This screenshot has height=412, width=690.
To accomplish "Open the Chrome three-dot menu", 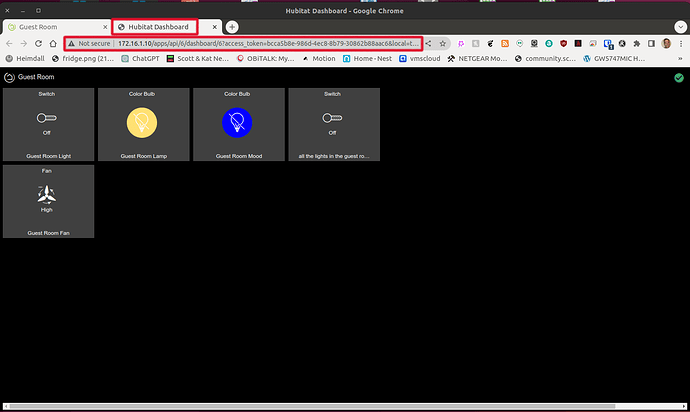I will coord(681,44).
